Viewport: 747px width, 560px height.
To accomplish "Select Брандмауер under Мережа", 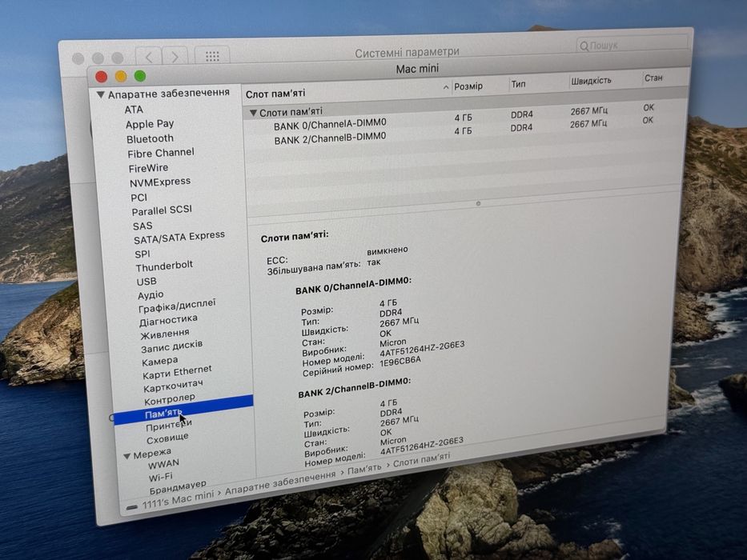I will coord(178,488).
